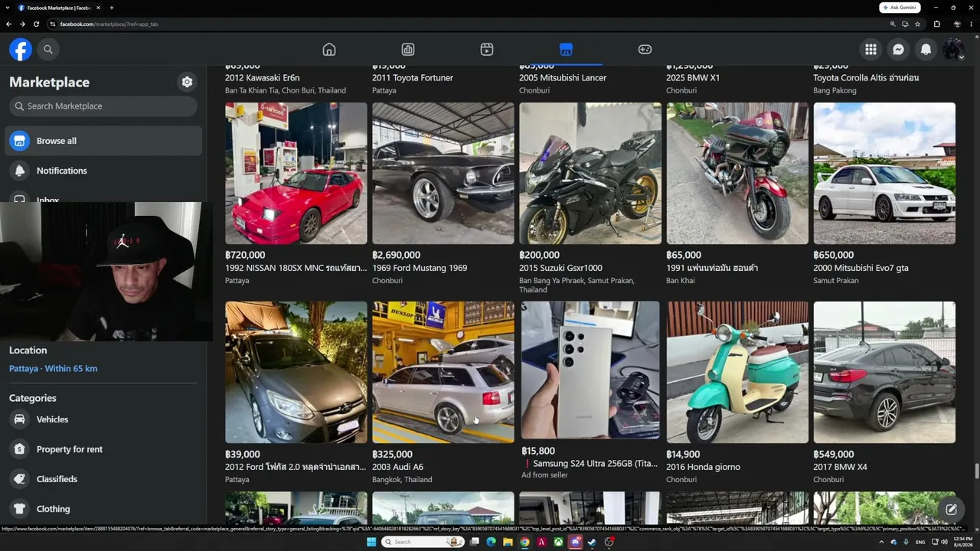
Task: Open the Classifieds category
Action: pos(103,479)
